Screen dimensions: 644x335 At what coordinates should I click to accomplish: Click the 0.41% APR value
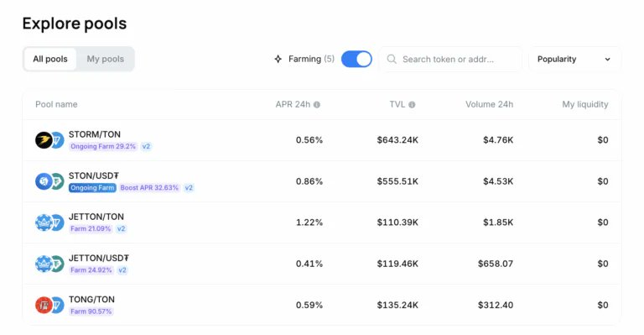[309, 264]
